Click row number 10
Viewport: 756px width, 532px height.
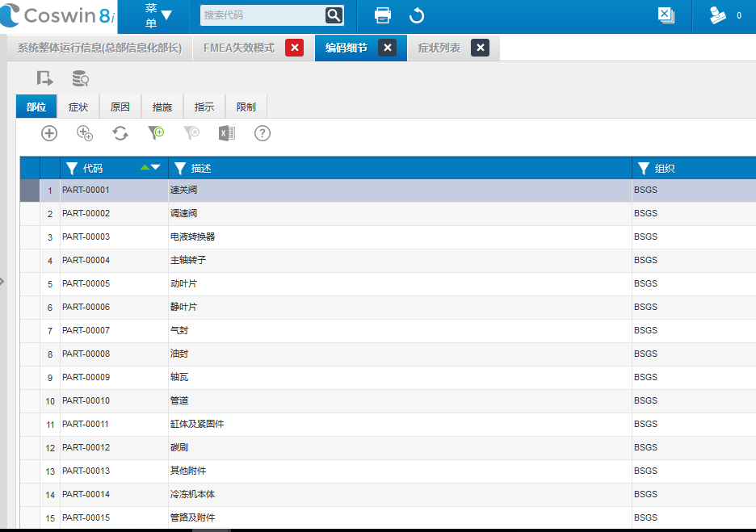coord(50,401)
